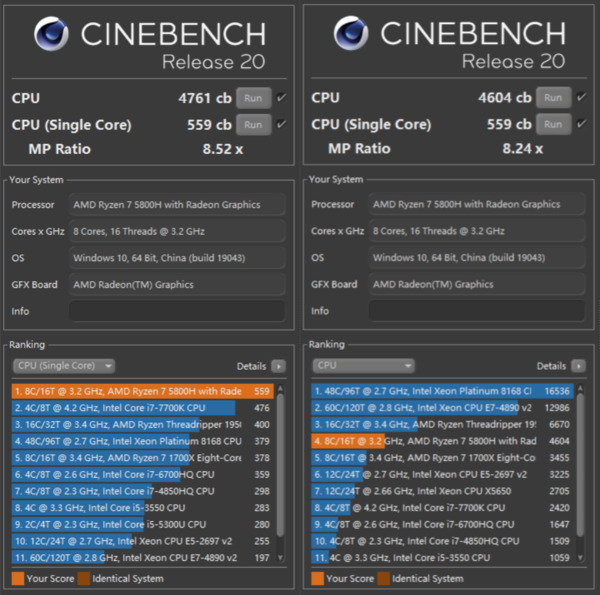Run the Single Core test in right window

553,124
